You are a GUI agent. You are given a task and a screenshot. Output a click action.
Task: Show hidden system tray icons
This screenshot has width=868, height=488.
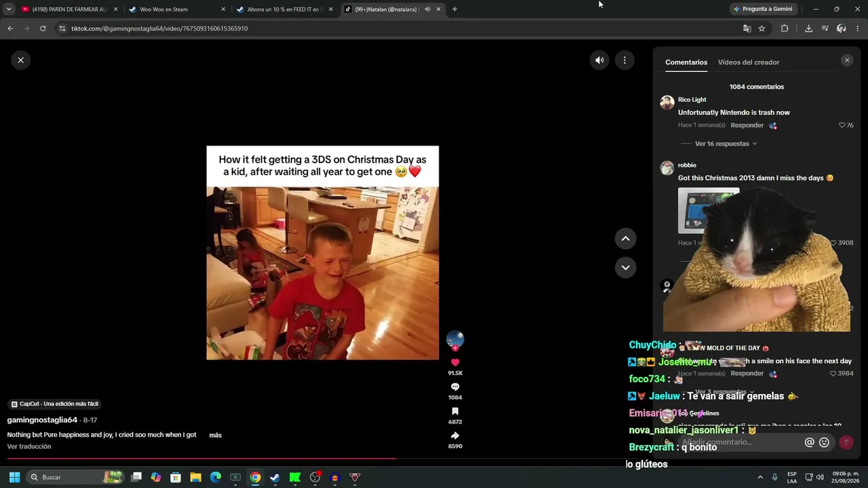tap(760, 477)
